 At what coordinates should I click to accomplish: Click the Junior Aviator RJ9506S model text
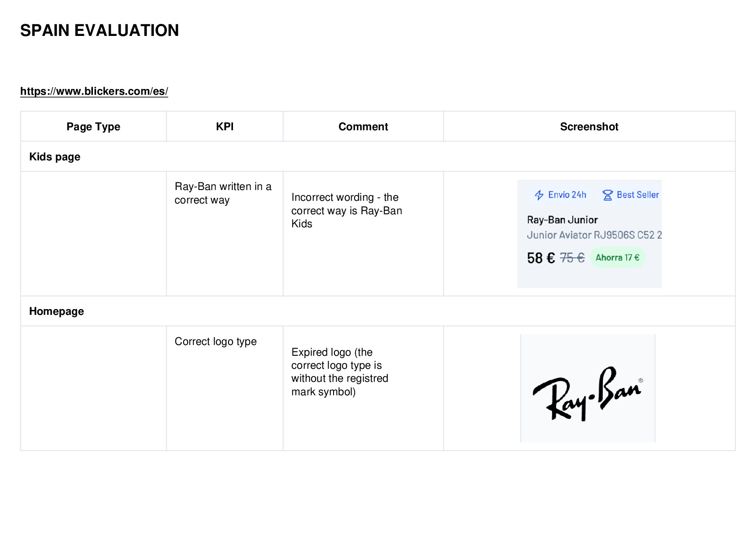click(x=594, y=235)
